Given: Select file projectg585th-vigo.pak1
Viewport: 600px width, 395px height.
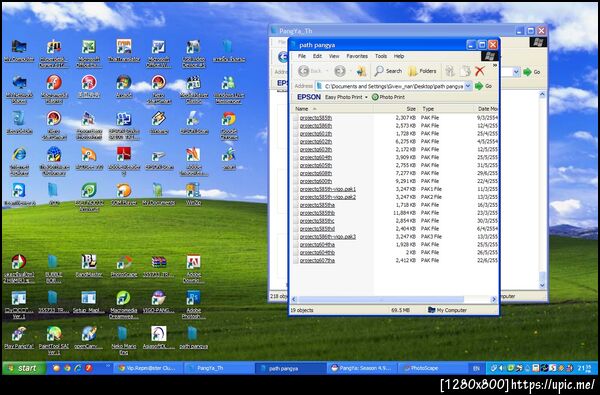Looking at the screenshot, I should click(x=328, y=189).
